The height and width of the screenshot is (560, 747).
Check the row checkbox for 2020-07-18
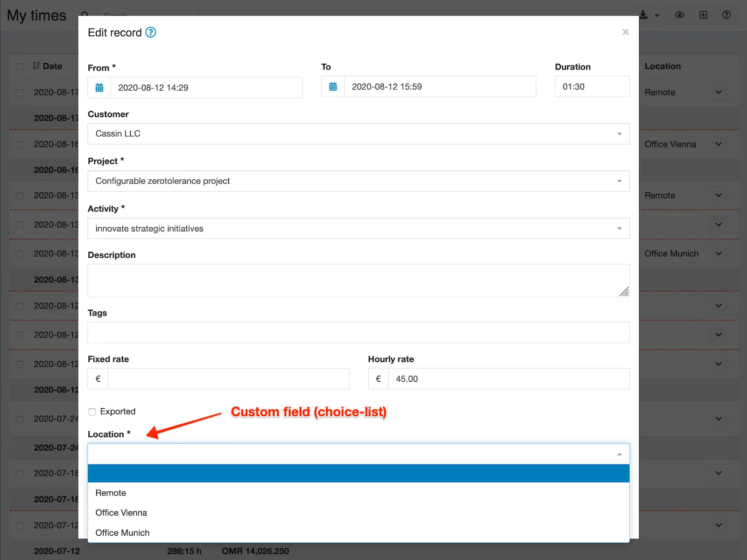pyautogui.click(x=20, y=474)
